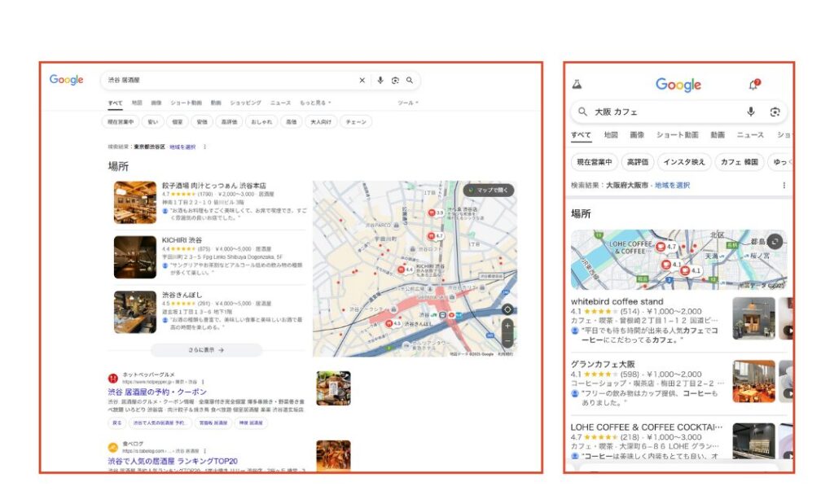Open the food thumbnail beside the hotpepper result

333,388
